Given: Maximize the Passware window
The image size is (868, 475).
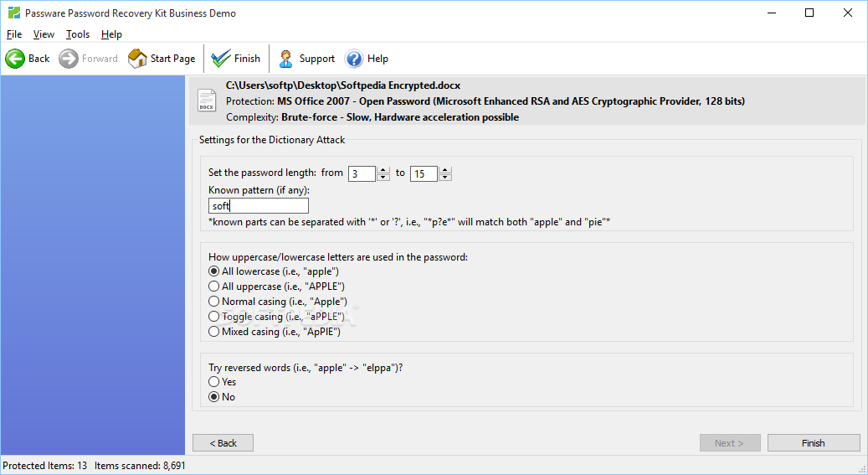Looking at the screenshot, I should (x=809, y=13).
